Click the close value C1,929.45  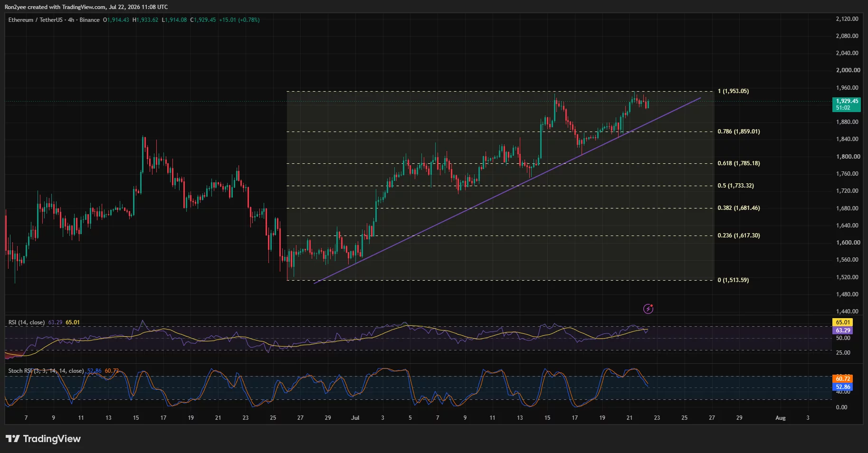tap(203, 20)
